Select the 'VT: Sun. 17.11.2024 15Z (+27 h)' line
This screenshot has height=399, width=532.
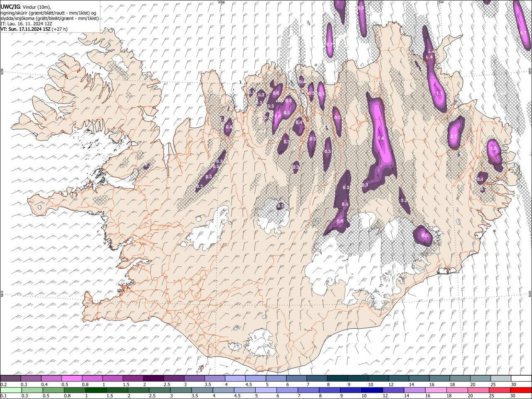pos(34,29)
